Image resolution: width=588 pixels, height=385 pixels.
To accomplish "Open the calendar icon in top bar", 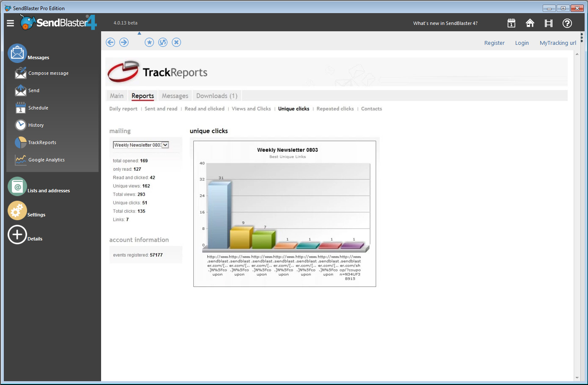I will click(511, 23).
